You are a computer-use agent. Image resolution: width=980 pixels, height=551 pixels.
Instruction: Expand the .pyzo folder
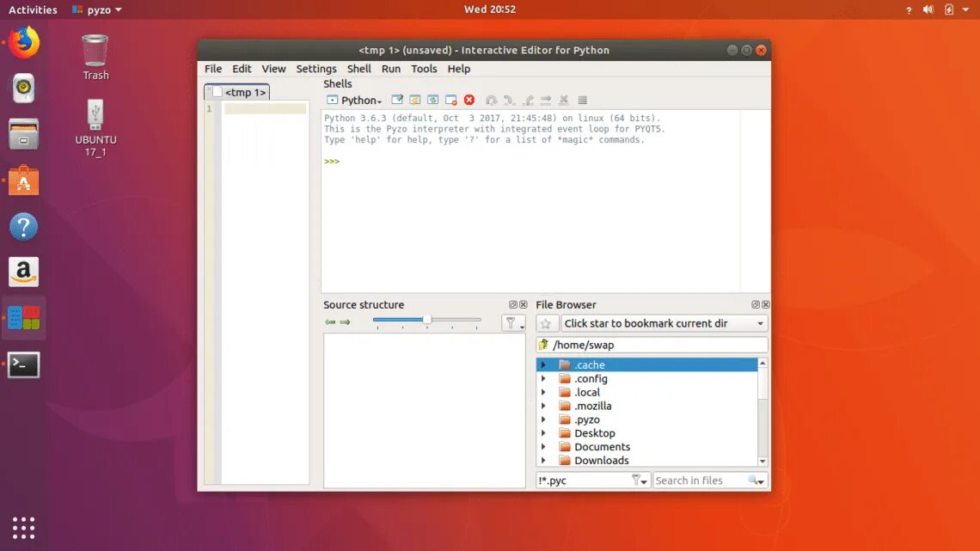(x=543, y=419)
